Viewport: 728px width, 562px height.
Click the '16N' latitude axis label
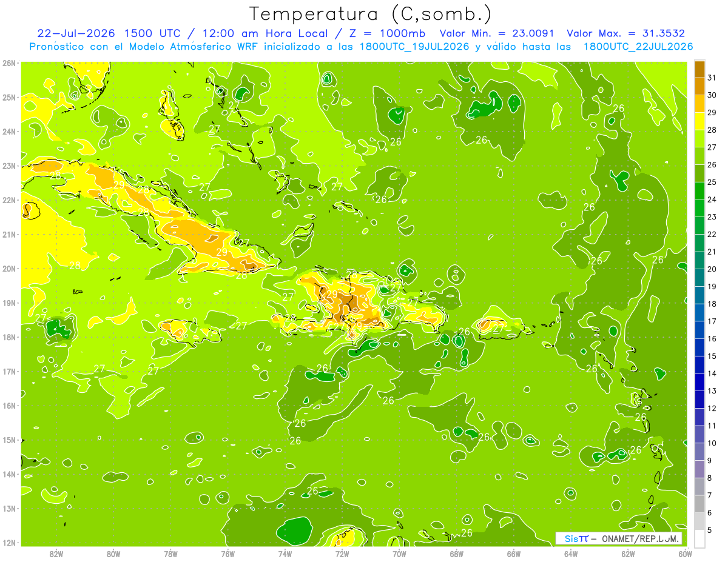8,405
